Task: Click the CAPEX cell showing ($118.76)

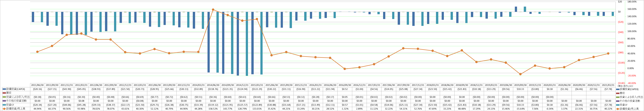Action: pos(213,89)
